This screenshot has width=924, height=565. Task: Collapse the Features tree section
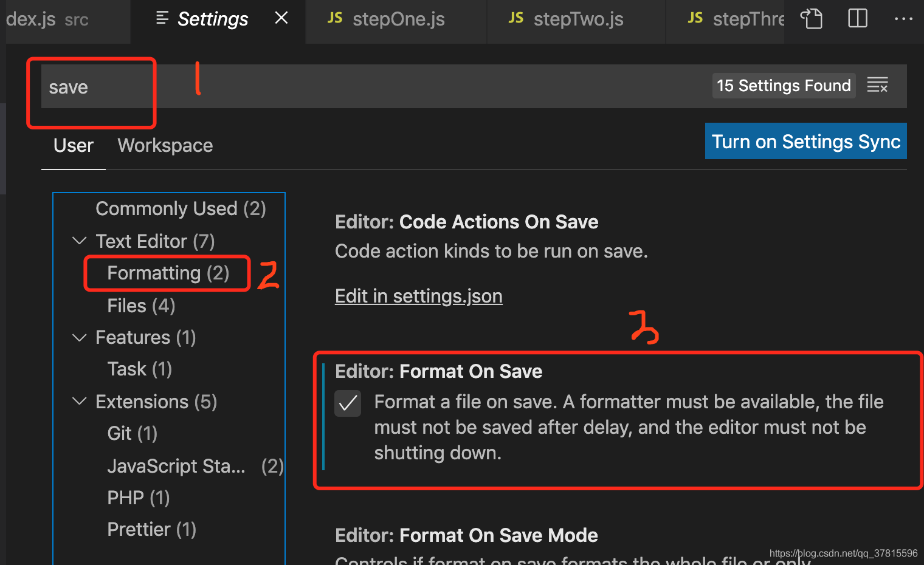[79, 337]
